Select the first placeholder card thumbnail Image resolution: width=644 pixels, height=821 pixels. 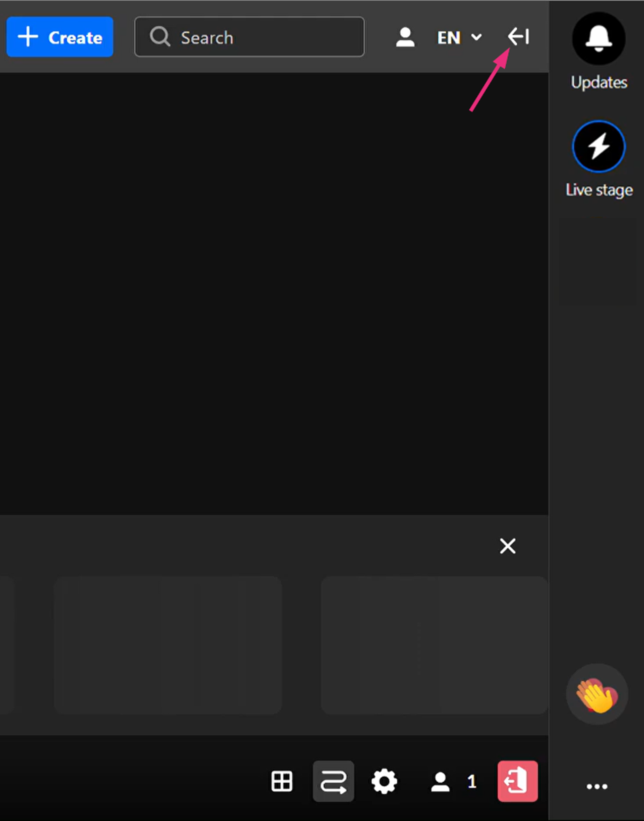[x=168, y=645]
